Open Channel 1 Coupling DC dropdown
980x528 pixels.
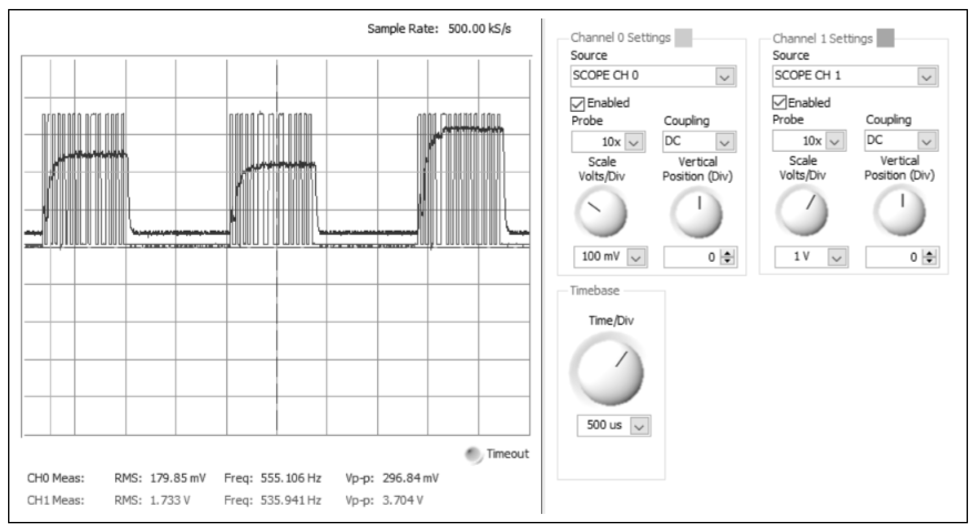pyautogui.click(x=927, y=141)
